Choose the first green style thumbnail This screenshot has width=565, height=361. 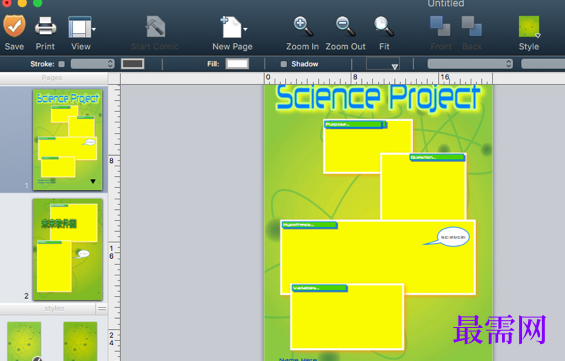point(24,341)
